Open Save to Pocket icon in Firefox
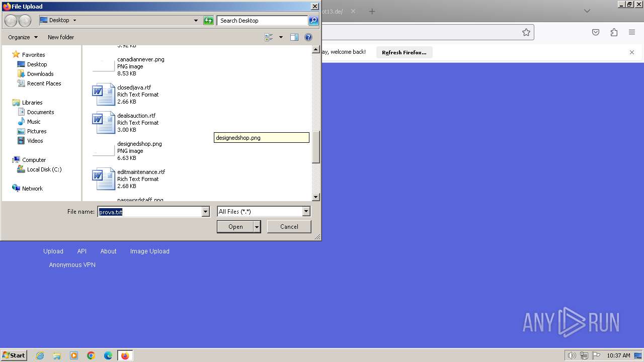This screenshot has width=644, height=362. pos(596,32)
